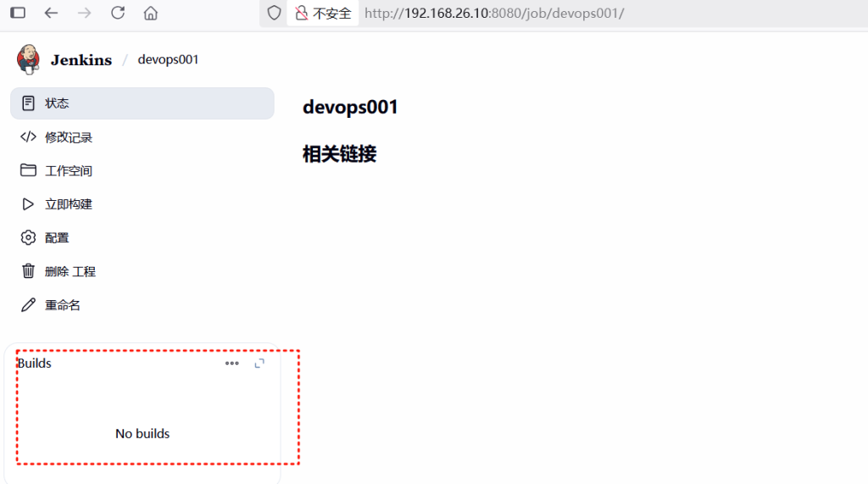Open the 工作空间 workspace link

click(69, 171)
